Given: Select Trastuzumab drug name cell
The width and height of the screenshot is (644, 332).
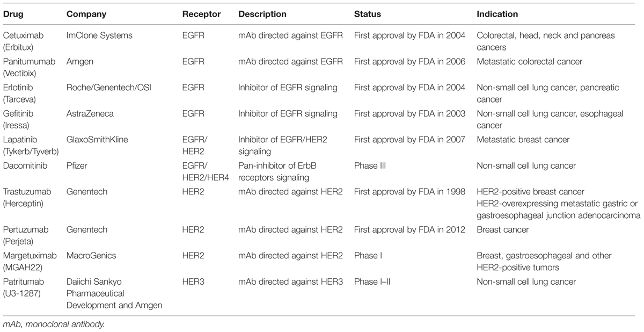Looking at the screenshot, I should pos(25,197).
